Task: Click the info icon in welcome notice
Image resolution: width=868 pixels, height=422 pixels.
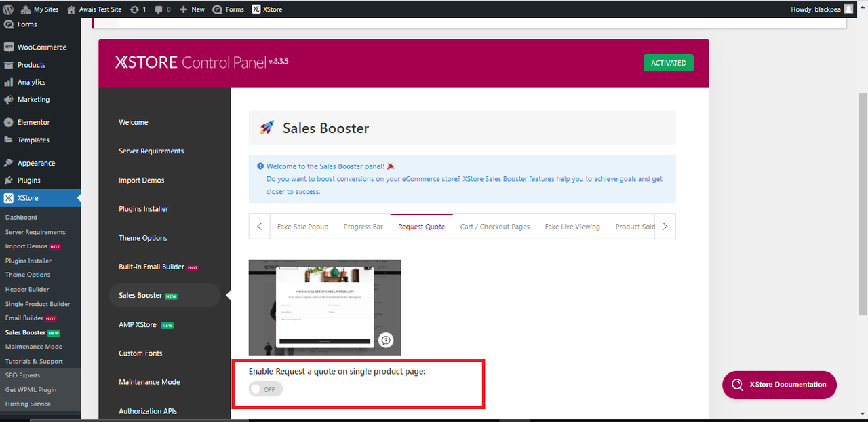Action: 260,166
